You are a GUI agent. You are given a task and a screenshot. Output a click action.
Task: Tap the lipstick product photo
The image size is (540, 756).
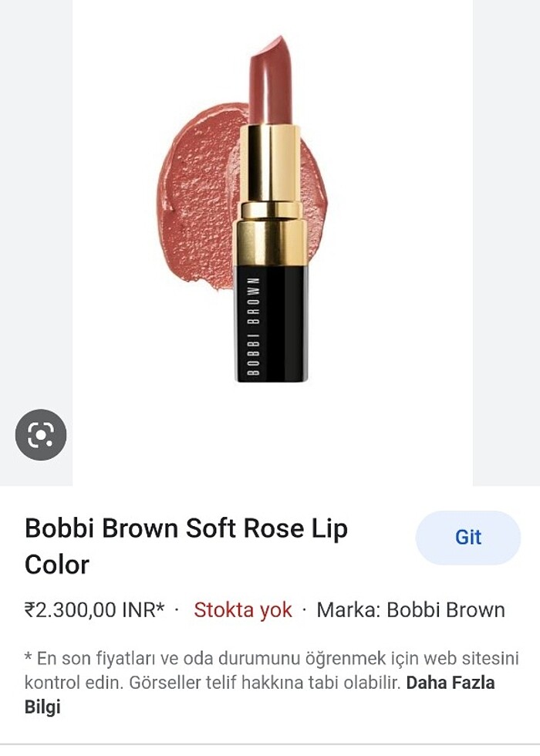pyautogui.click(x=270, y=208)
